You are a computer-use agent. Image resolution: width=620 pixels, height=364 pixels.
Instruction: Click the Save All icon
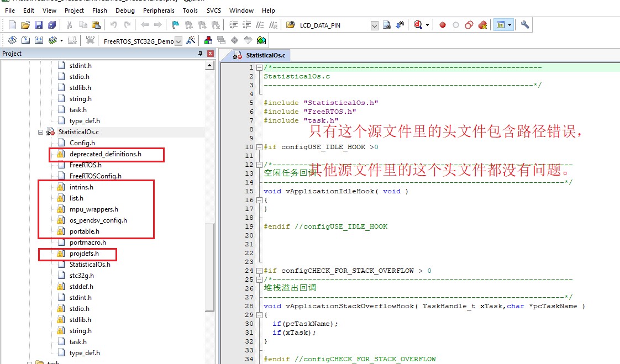(52, 25)
